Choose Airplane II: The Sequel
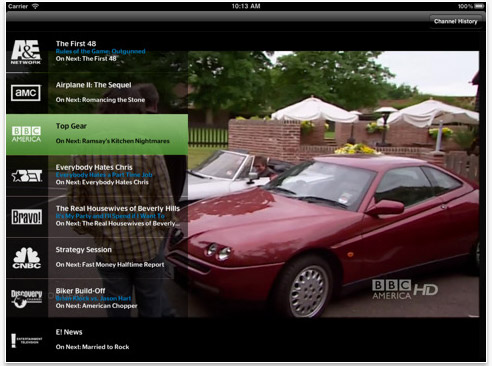The height and width of the screenshot is (366, 492). click(93, 85)
